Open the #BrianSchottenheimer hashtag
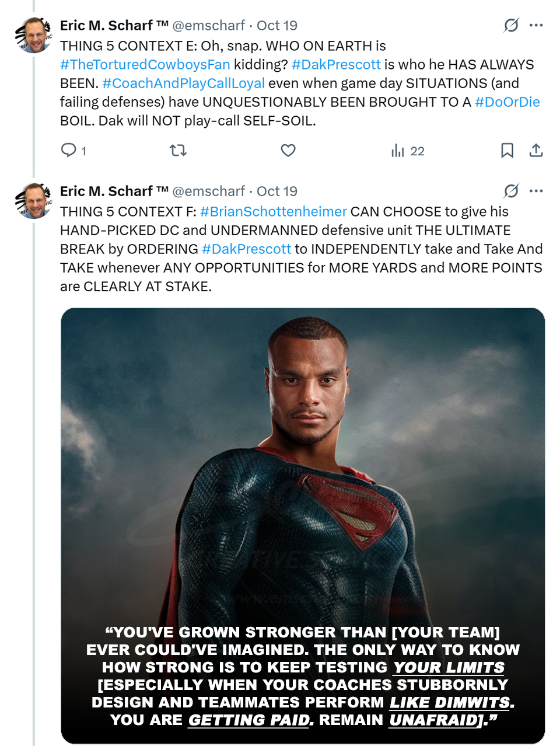This screenshot has height=746, width=560. [x=273, y=212]
